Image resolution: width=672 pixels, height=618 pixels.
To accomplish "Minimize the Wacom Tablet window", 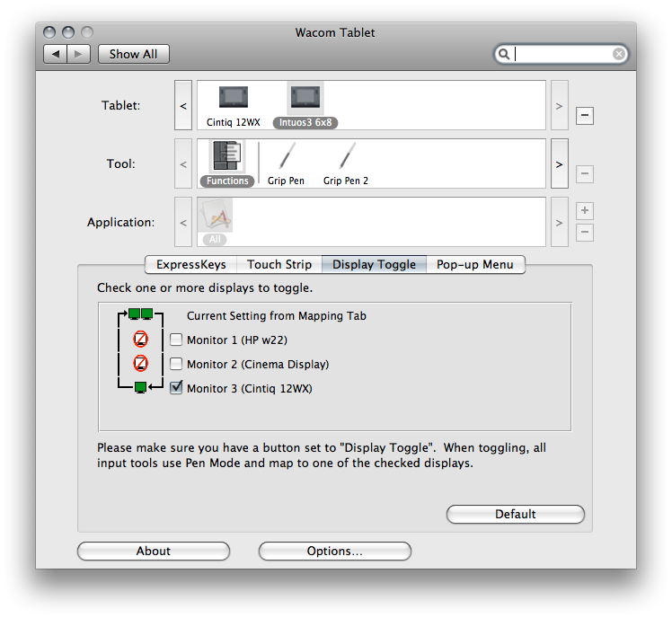I will coord(68,32).
